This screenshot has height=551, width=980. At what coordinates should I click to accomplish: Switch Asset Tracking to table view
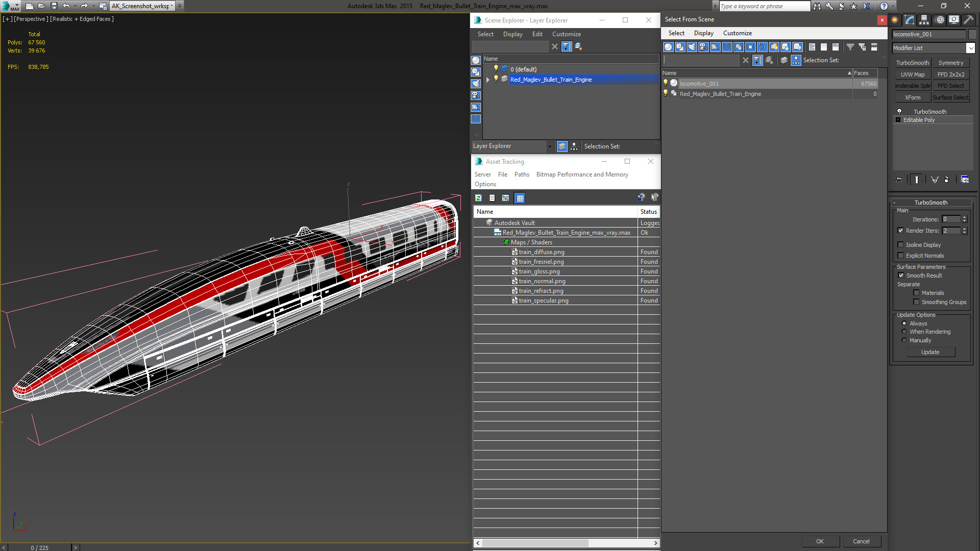520,198
